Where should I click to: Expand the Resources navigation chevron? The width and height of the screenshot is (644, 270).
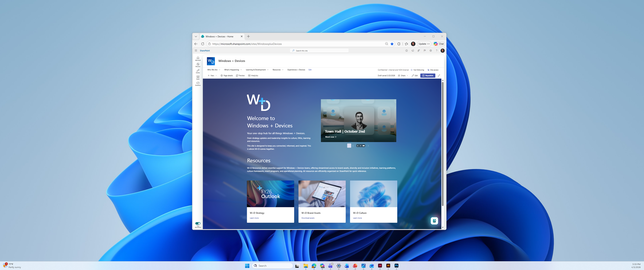point(283,70)
